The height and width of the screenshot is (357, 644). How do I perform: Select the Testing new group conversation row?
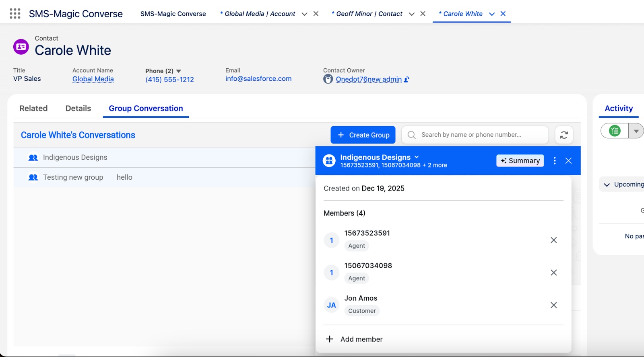click(x=164, y=177)
